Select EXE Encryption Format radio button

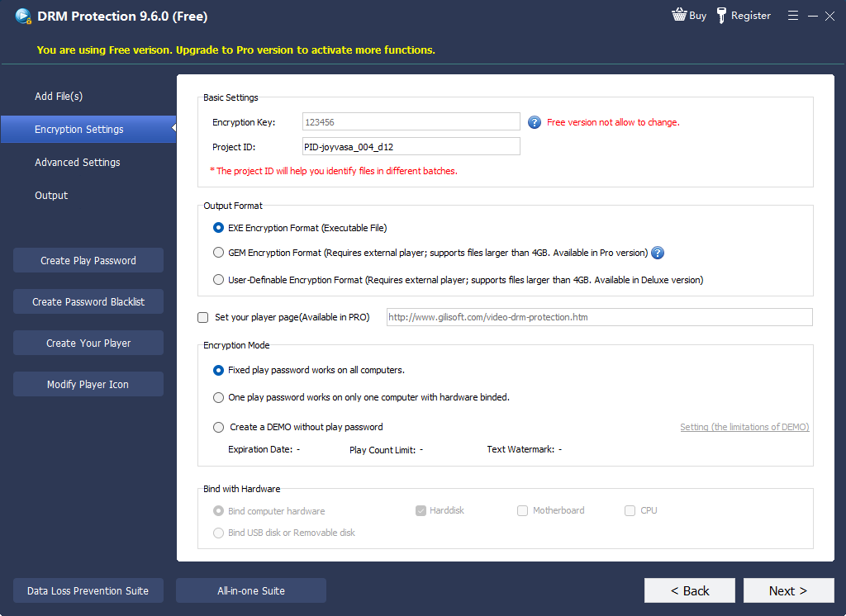click(218, 228)
